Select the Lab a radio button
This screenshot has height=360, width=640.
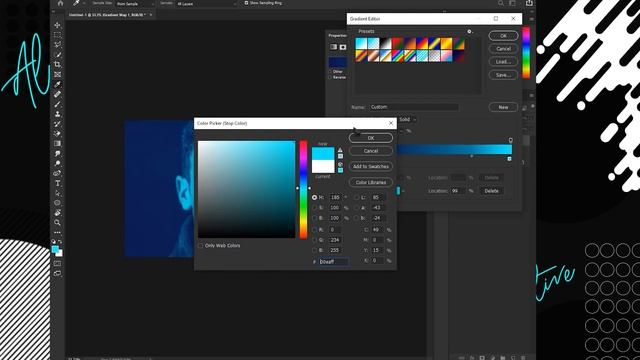(x=356, y=208)
